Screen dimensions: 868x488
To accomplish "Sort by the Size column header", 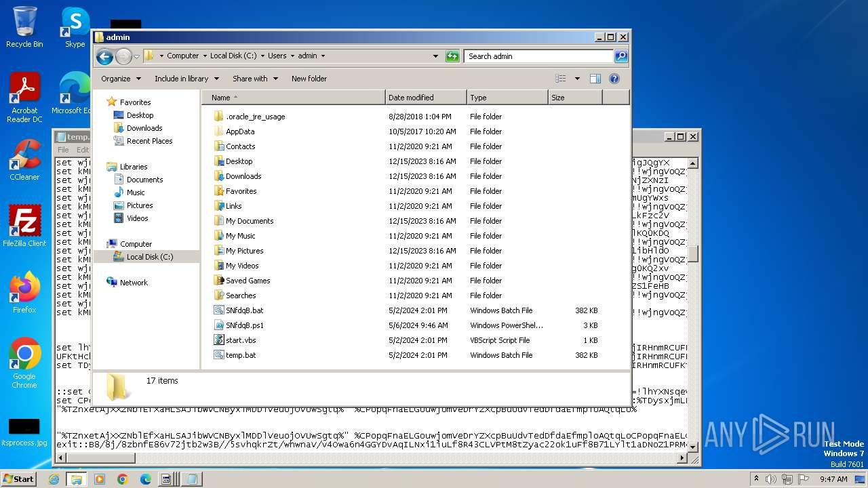I will pos(574,98).
